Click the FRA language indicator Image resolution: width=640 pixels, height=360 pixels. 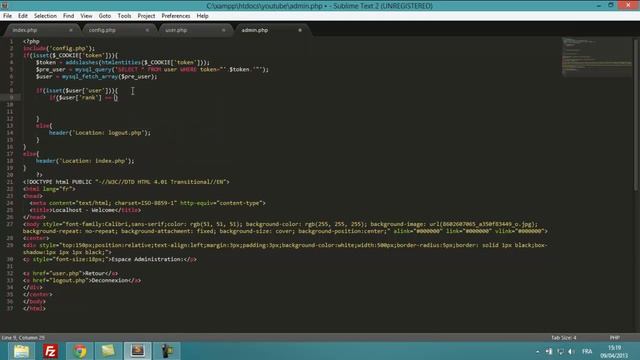587,351
